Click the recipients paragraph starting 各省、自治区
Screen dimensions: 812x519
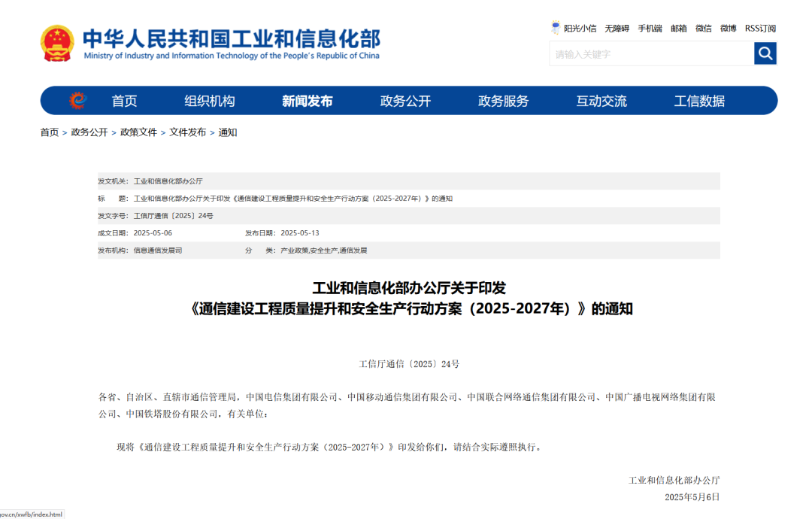[x=407, y=405]
